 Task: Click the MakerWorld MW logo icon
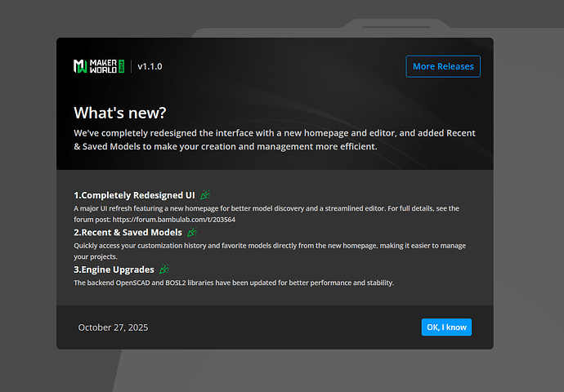click(x=80, y=66)
